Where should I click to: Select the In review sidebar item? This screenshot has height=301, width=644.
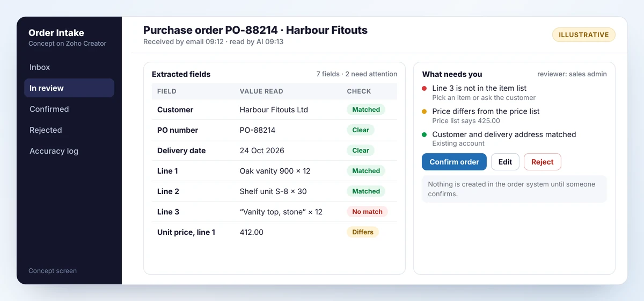tap(69, 88)
